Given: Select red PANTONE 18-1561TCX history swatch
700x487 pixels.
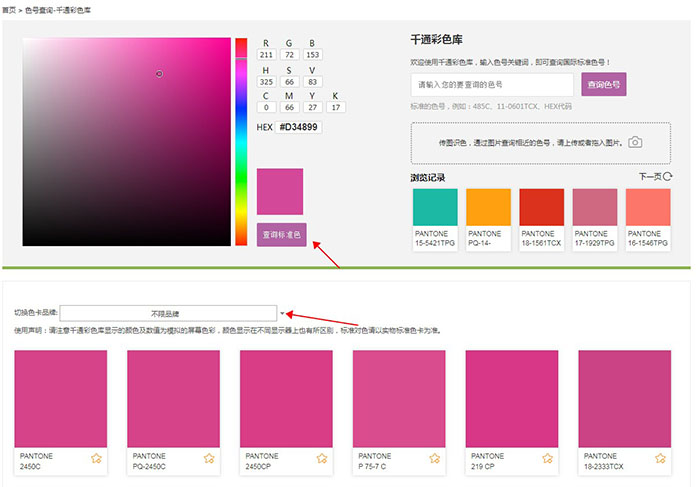Looking at the screenshot, I should click(541, 207).
